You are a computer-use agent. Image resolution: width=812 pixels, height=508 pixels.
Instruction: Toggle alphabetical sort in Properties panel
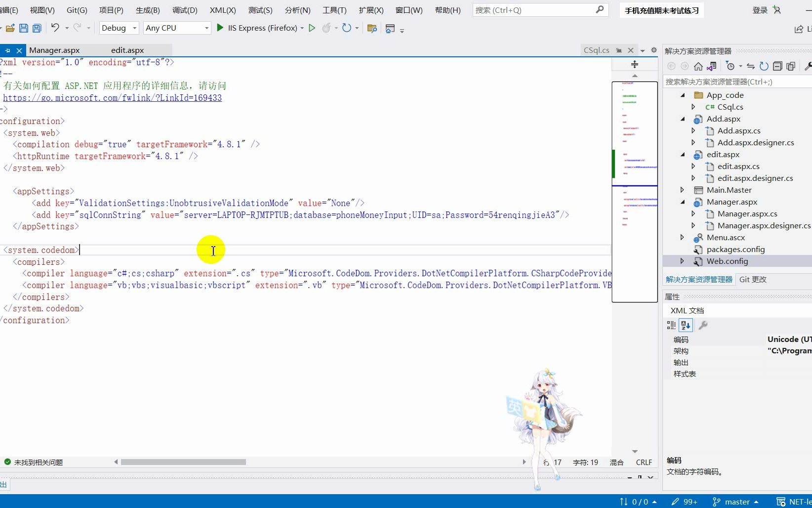coord(686,325)
